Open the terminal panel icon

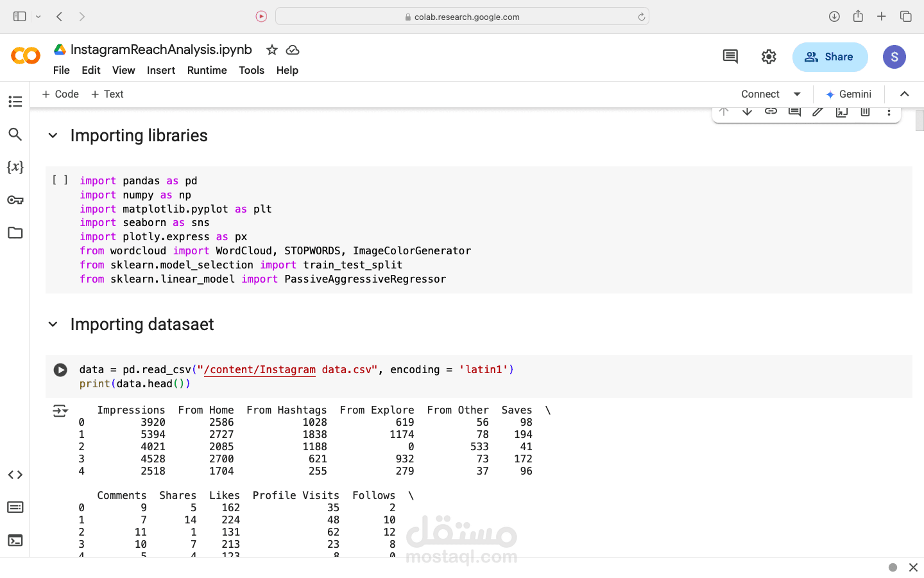tap(15, 540)
